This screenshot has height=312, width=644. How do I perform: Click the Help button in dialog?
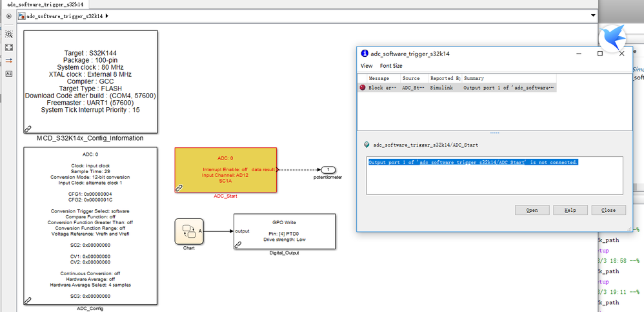coord(570,210)
